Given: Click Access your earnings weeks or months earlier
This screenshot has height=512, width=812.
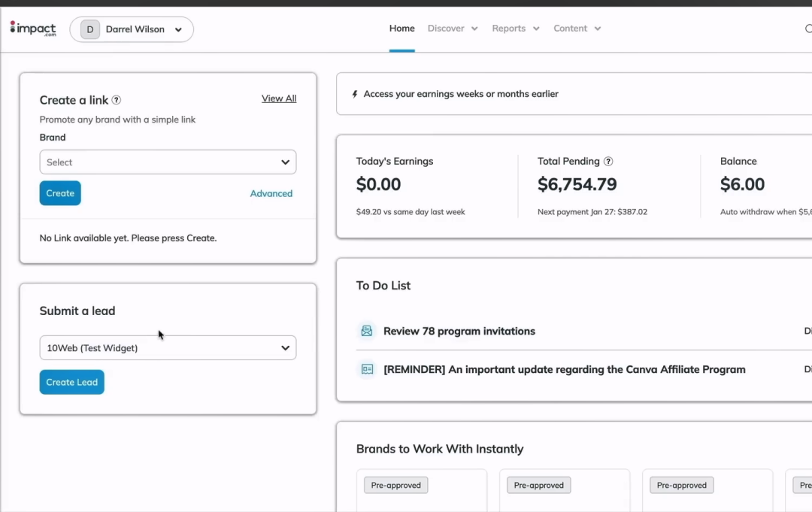Looking at the screenshot, I should tap(461, 94).
